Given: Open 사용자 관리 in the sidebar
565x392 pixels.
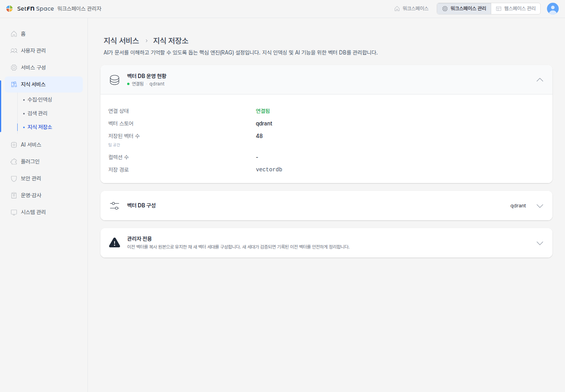Looking at the screenshot, I should (44, 51).
